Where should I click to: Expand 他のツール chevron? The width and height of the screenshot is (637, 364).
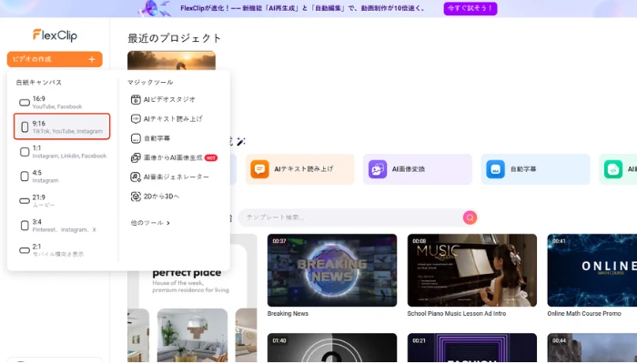[168, 223]
